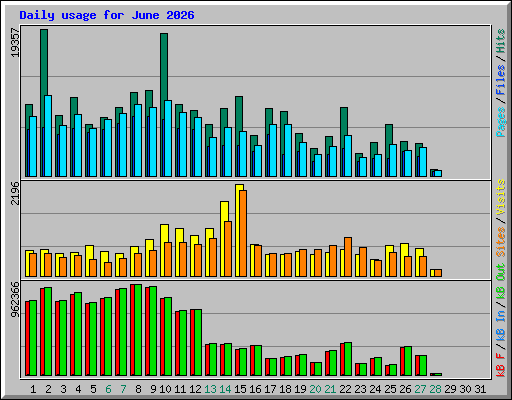Click the title 'Daily usage for June 2026'
Image resolution: width=512 pixels, height=400 pixels.
107,15
